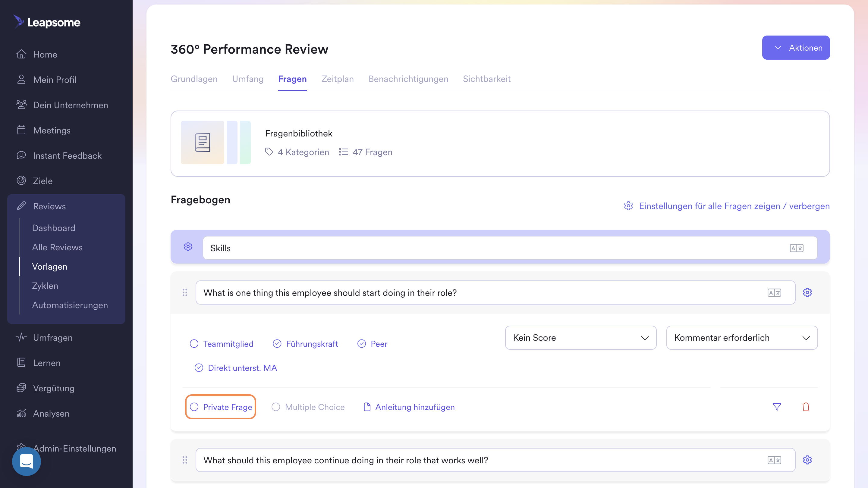Screen dimensions: 868x488
Task: Grab drag handle of 'start doing' question
Action: click(185, 292)
